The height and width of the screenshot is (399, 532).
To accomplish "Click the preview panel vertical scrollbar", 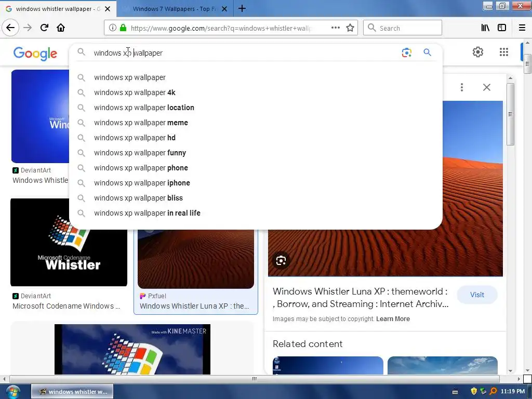I will click(510, 114).
